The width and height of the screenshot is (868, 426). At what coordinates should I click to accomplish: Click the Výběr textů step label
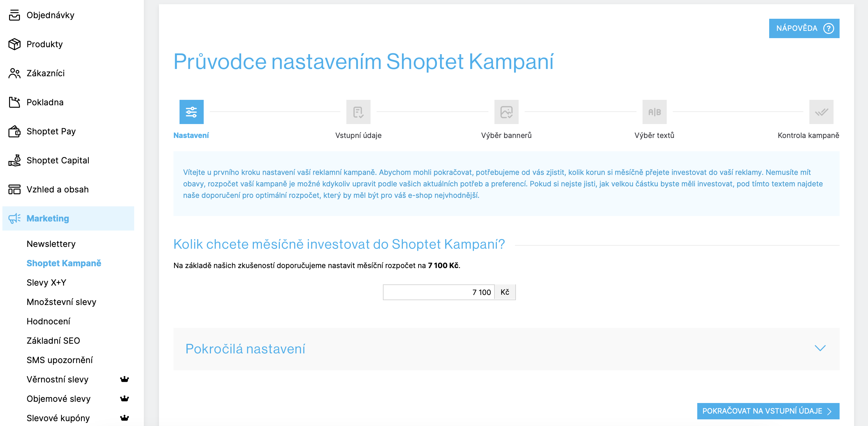654,135
